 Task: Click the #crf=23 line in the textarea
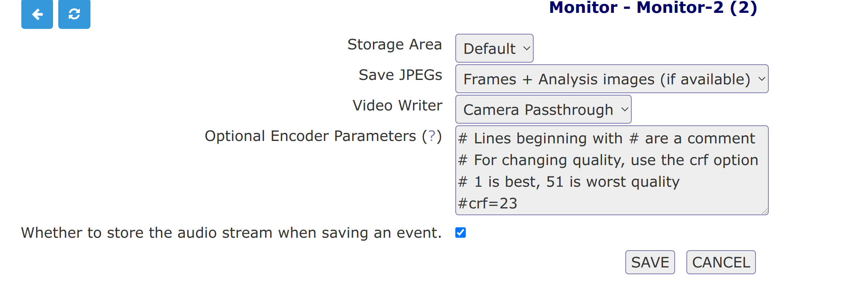[488, 204]
